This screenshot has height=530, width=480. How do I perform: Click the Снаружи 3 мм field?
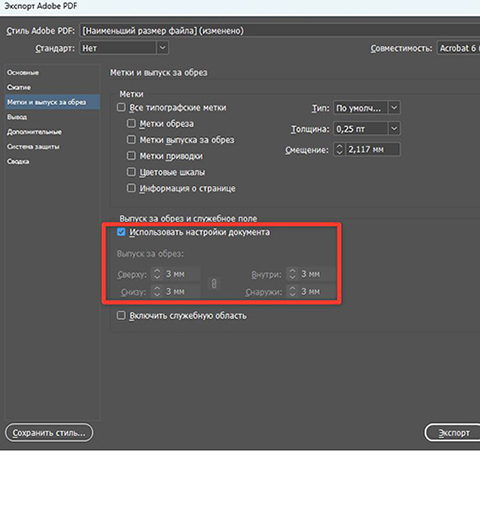(x=317, y=291)
